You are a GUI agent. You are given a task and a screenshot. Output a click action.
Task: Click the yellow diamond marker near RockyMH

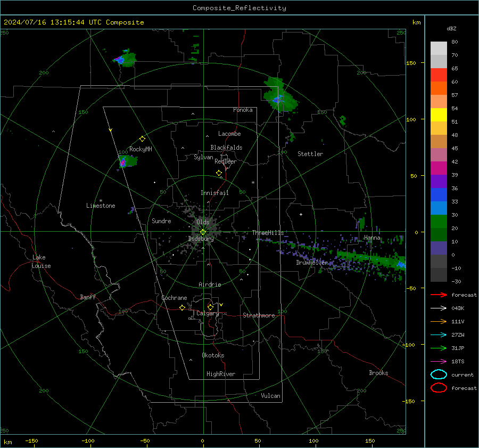coord(142,139)
